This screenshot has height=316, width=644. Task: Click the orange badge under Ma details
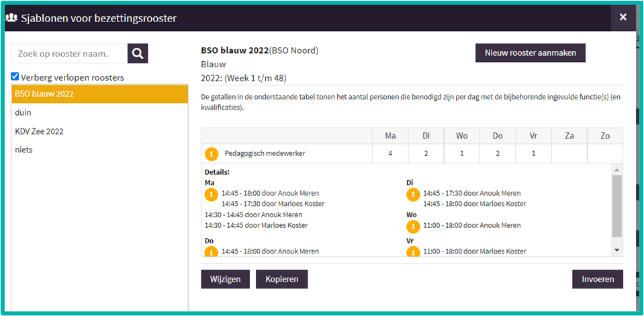(212, 195)
